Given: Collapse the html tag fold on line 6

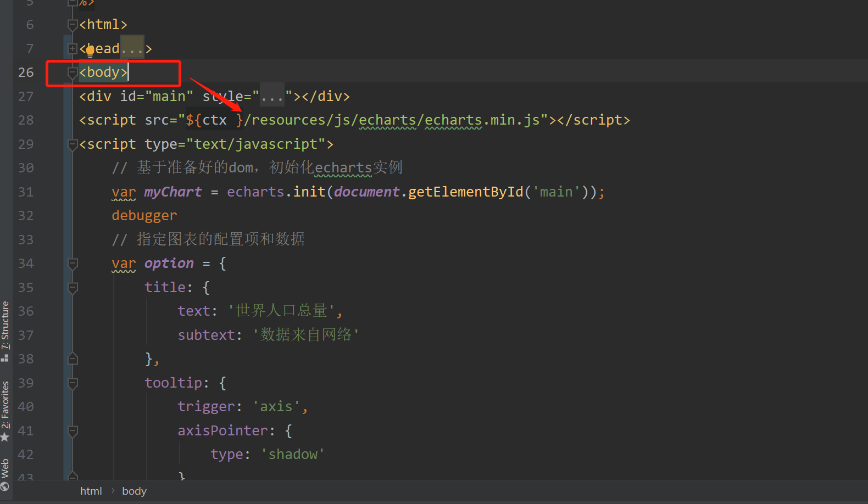Looking at the screenshot, I should (73, 25).
